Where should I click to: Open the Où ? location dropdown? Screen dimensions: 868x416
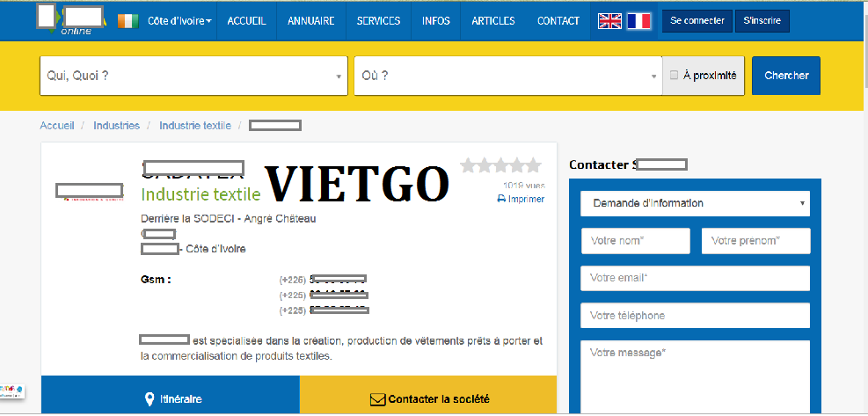[508, 76]
